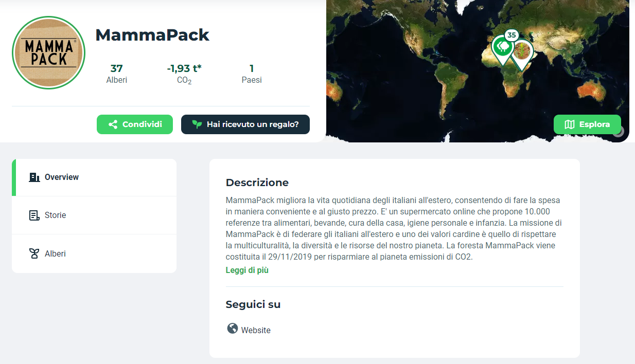The image size is (635, 364).
Task: Open the Website link
Action: coord(256,330)
